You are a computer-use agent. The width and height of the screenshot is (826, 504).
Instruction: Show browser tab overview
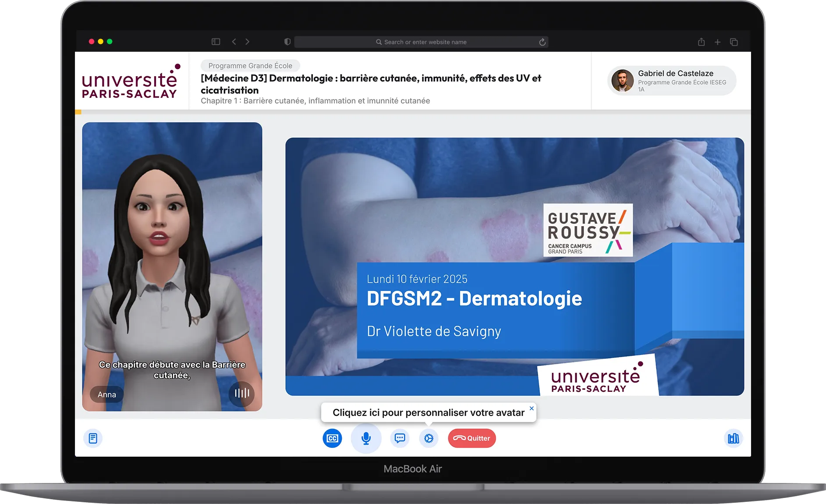[734, 42]
